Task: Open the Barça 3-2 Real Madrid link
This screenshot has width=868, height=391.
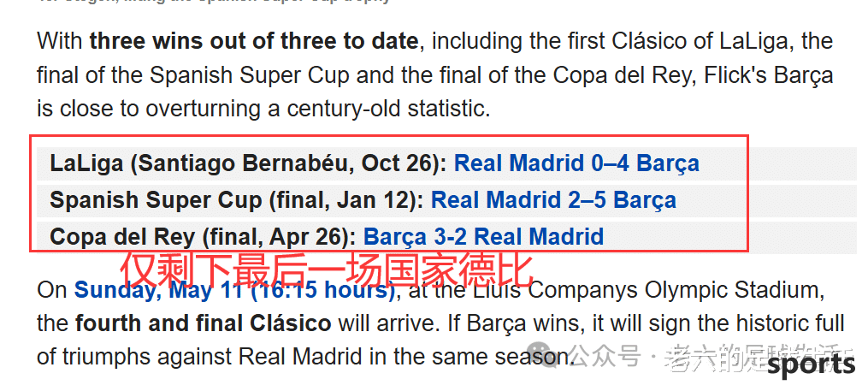Action: [483, 236]
